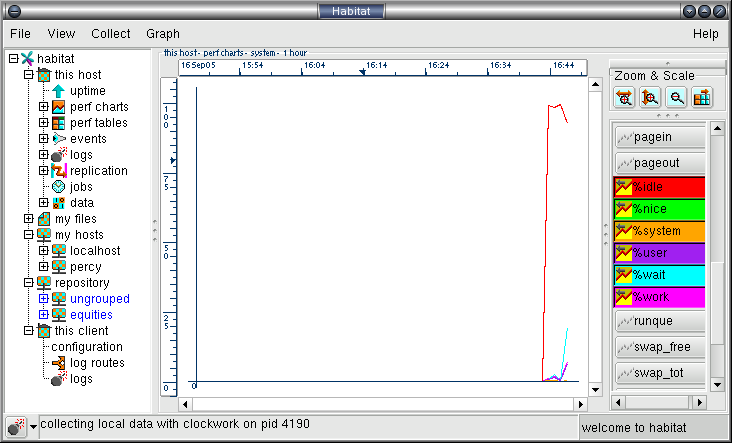The width and height of the screenshot is (732, 443).
Task: Toggle off the %user curve
Action: [x=659, y=253]
